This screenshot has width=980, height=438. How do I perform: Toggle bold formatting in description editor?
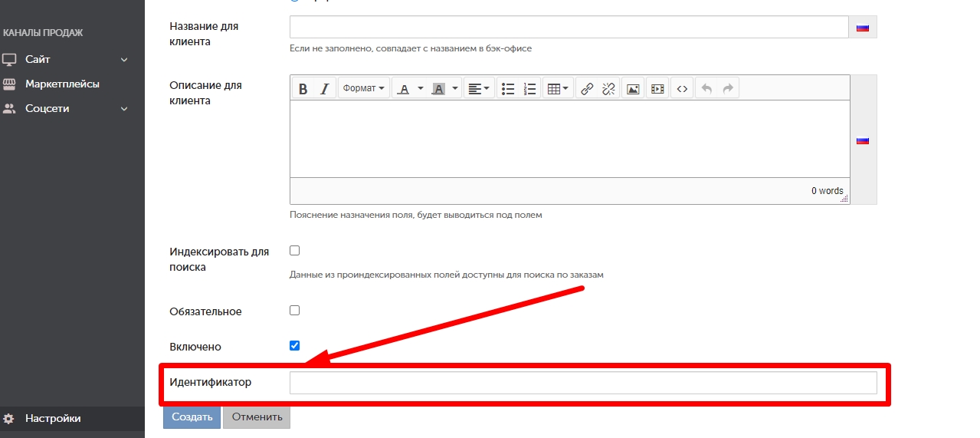(303, 89)
